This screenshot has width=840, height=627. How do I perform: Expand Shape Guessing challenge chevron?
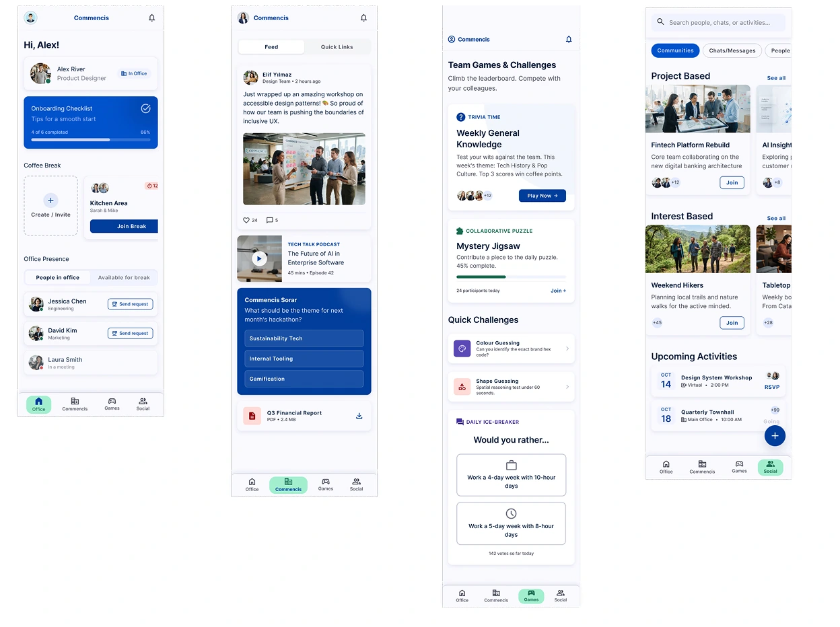[x=567, y=387]
